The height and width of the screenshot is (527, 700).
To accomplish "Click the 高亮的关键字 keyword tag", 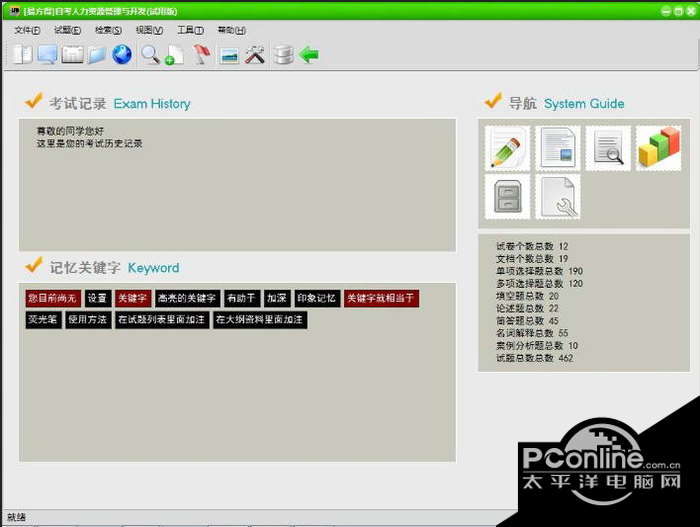I will pos(187,298).
